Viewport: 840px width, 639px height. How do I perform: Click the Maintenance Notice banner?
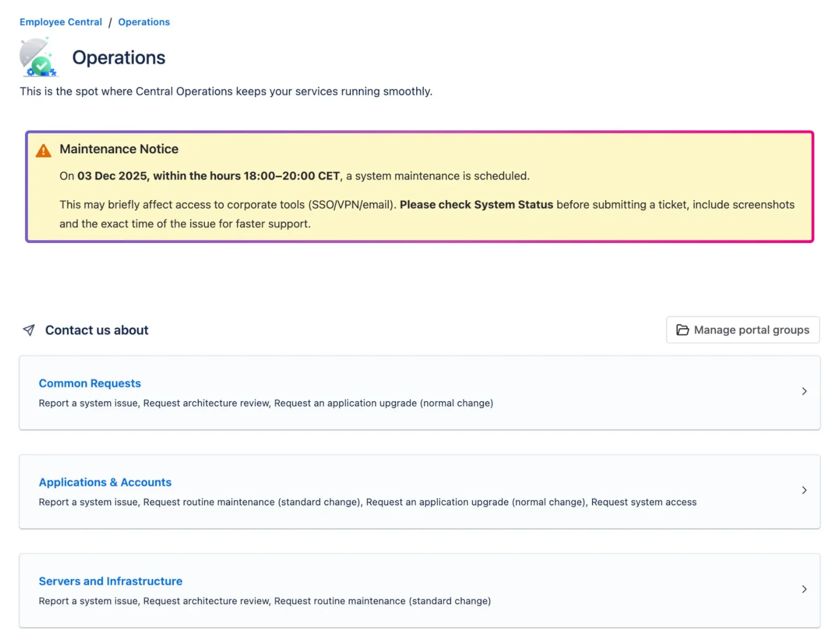click(x=420, y=187)
